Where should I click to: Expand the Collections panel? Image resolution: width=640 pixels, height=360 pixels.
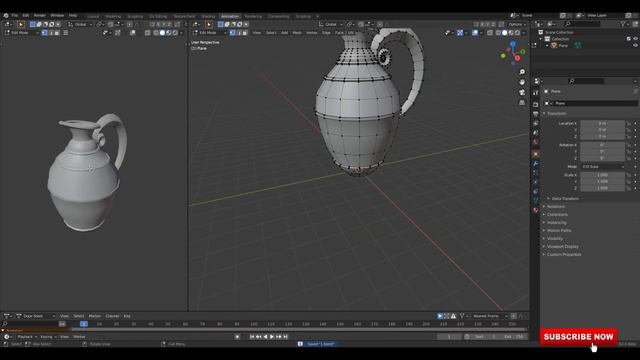click(x=558, y=214)
